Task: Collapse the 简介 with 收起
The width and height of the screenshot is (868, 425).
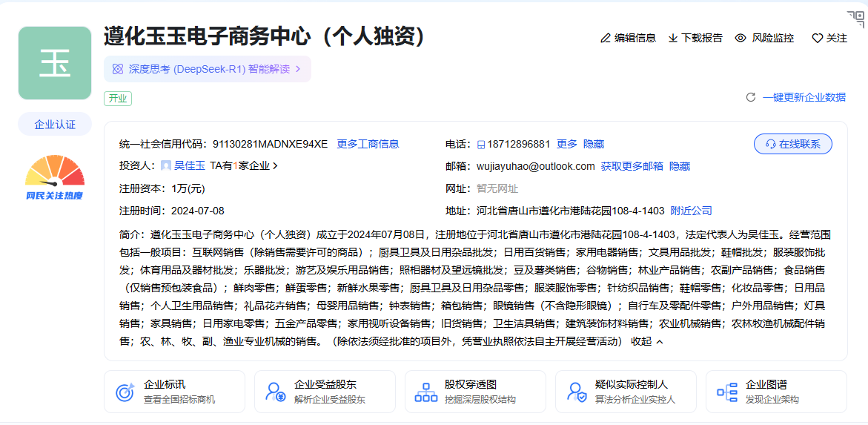Action: pos(646,341)
